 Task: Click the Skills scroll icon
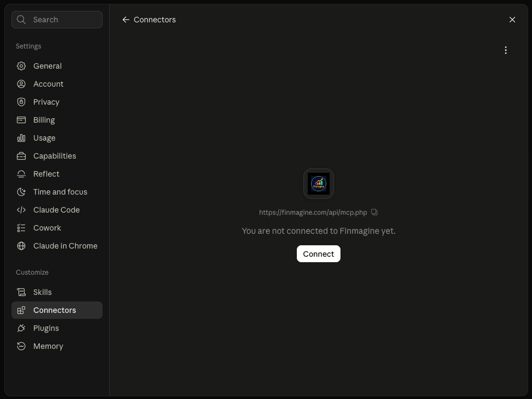coord(21,292)
